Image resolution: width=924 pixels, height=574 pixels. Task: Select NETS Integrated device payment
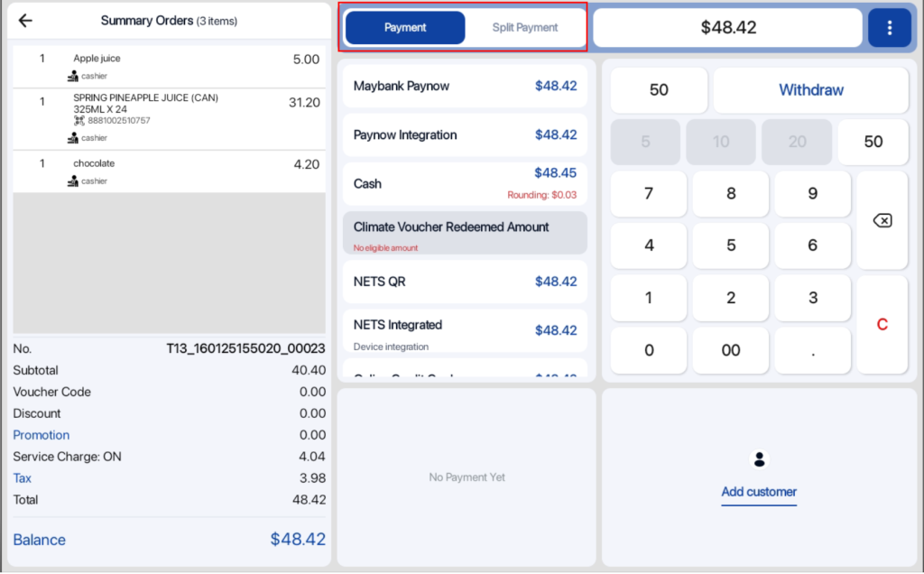[x=465, y=331]
